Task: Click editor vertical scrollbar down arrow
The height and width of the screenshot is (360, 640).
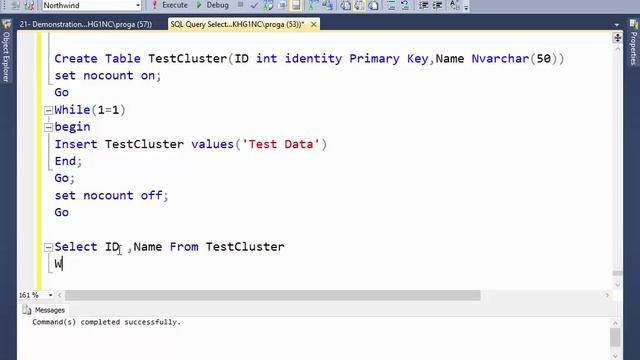Action: click(617, 284)
